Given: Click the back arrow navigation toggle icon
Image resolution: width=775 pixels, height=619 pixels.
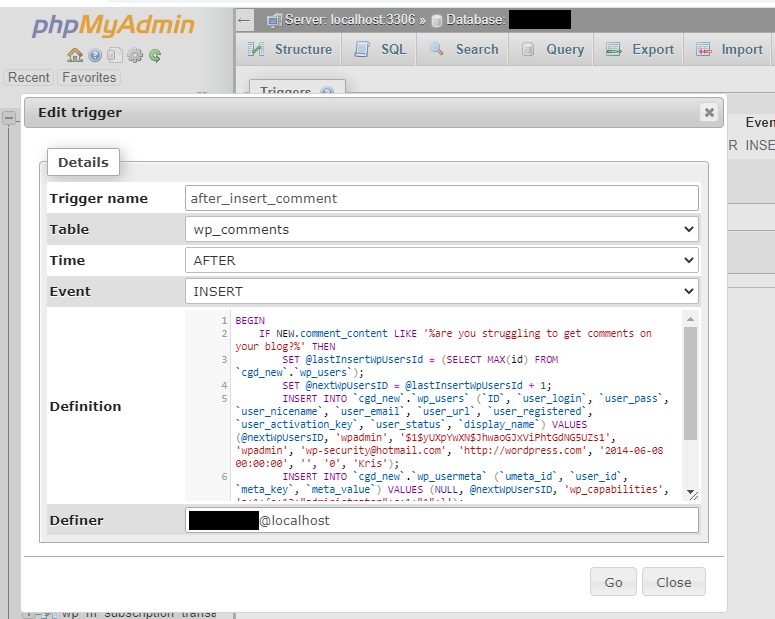Looking at the screenshot, I should tap(244, 20).
